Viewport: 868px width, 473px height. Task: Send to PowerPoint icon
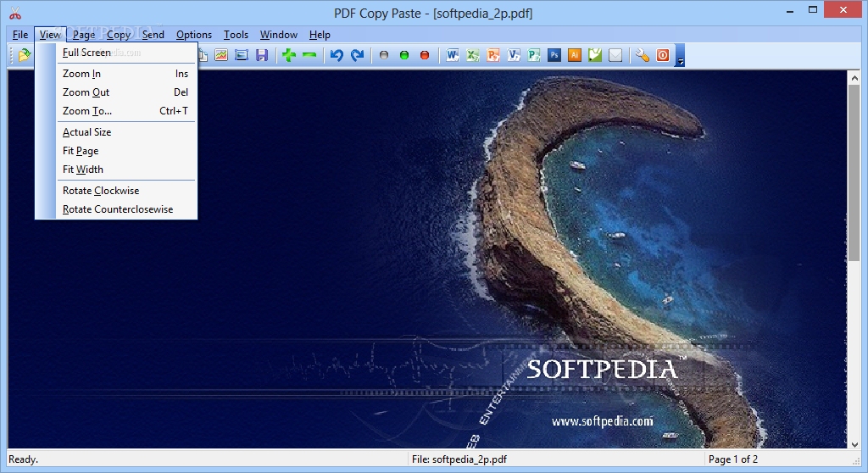(x=493, y=55)
